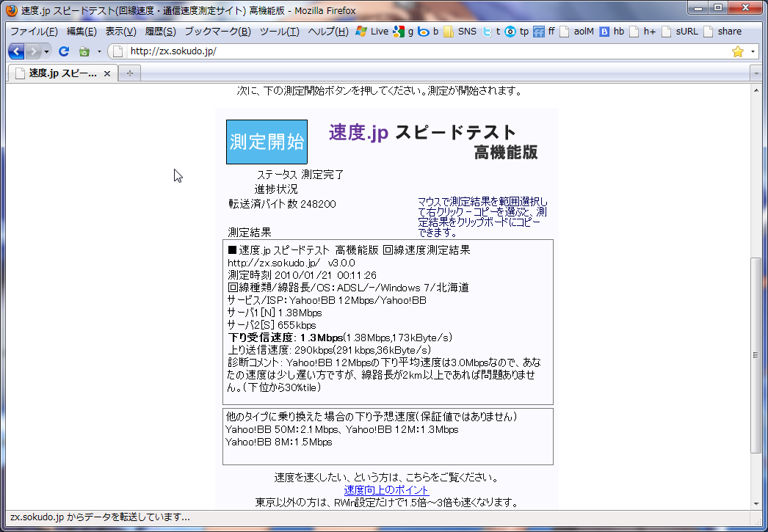The image size is (768, 532).
Task: Open the 'ff' bookmark
Action: (x=544, y=32)
